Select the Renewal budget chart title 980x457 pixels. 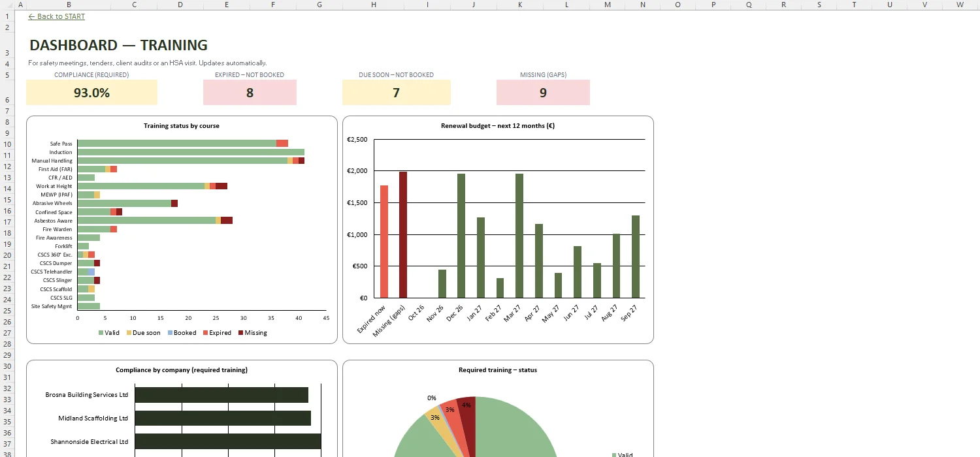coord(498,126)
